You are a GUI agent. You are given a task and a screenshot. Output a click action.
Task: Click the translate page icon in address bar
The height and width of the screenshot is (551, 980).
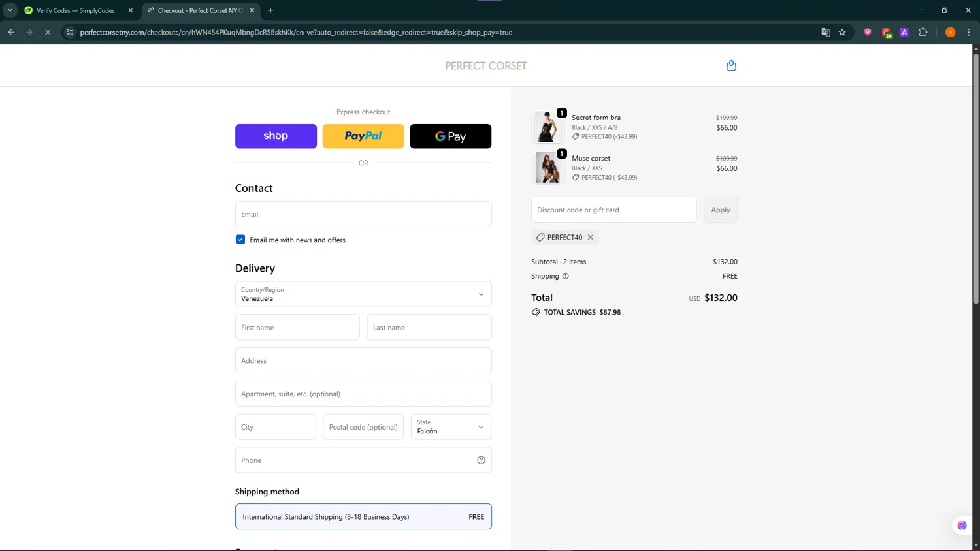coord(825,32)
